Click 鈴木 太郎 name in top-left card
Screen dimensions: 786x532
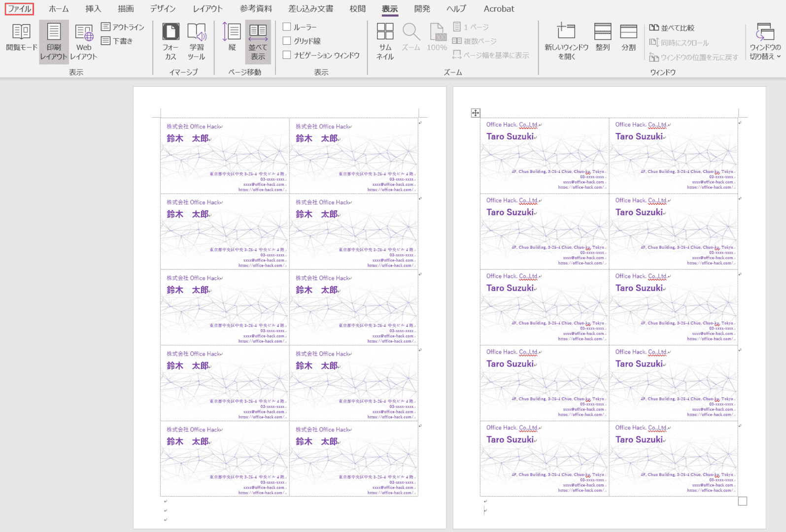click(x=188, y=138)
